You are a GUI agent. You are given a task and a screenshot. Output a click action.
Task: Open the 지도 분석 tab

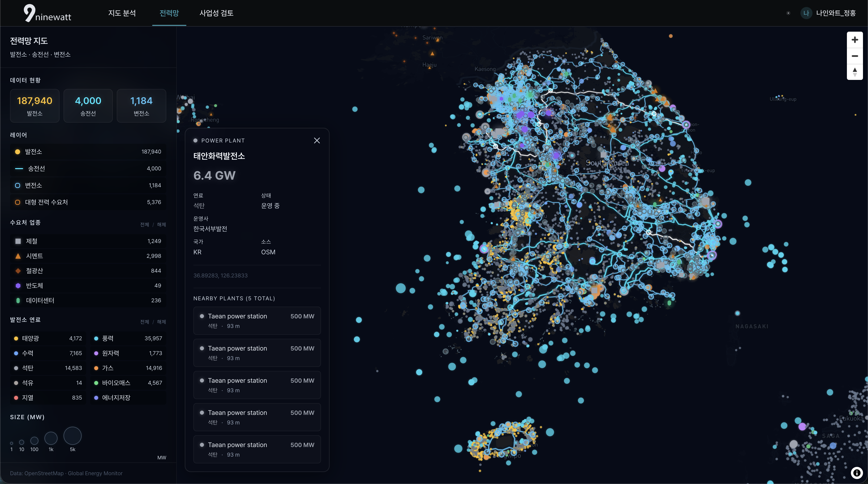[122, 13]
